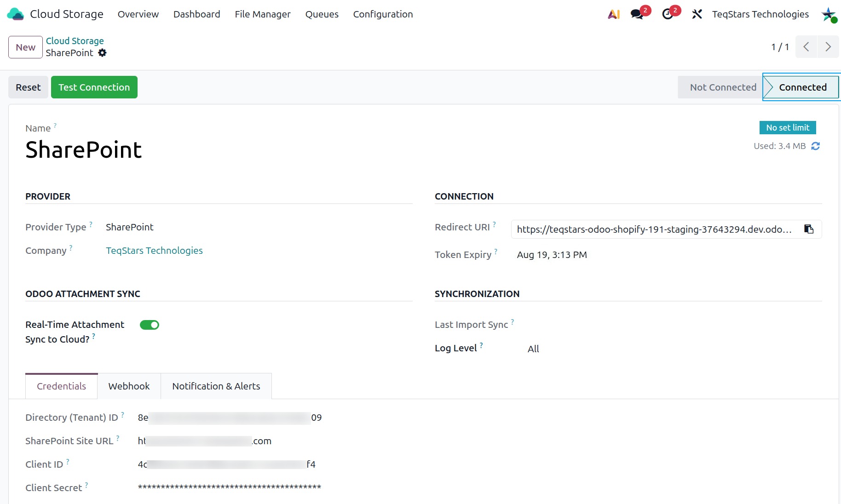The width and height of the screenshot is (841, 504).
Task: Click the Test Connection button
Action: [x=94, y=87]
